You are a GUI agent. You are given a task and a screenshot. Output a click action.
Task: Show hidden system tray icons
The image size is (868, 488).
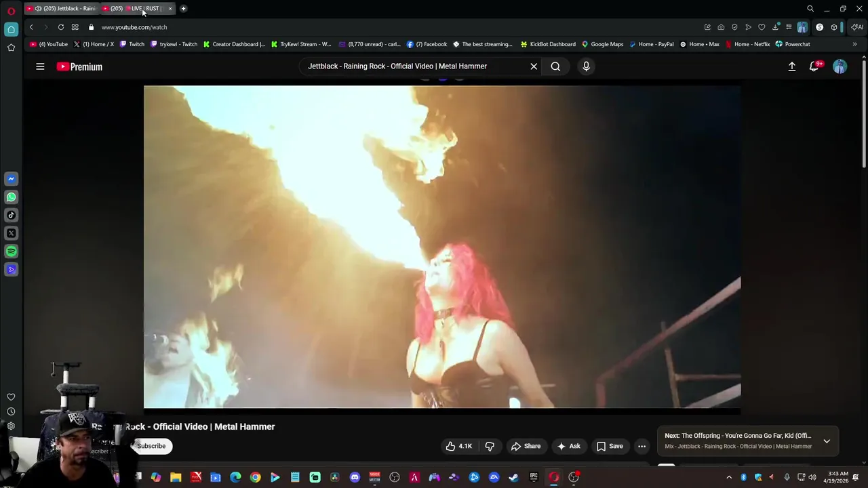(x=729, y=477)
